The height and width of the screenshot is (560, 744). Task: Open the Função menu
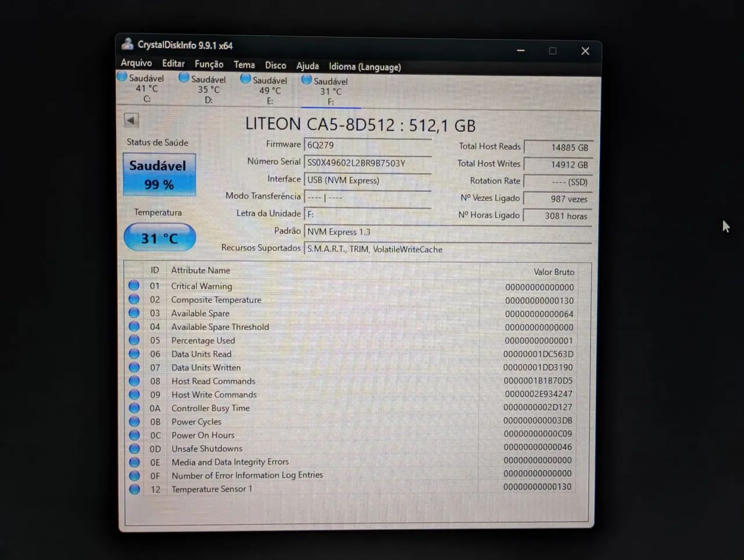coord(209,64)
